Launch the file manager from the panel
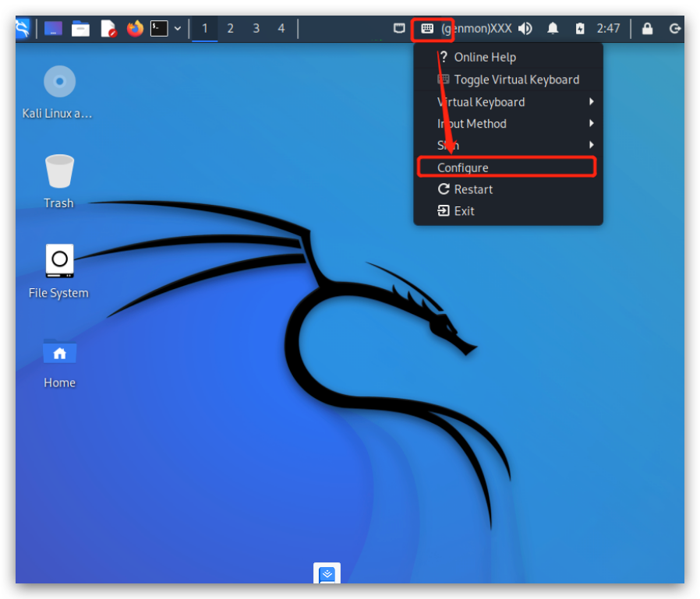This screenshot has height=599, width=700. point(80,29)
